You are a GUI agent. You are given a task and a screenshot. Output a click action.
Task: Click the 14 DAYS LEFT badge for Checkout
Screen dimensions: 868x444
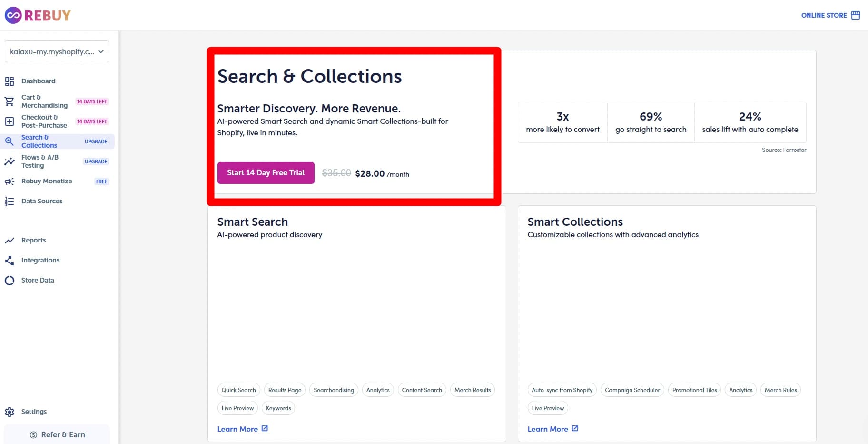coord(92,121)
